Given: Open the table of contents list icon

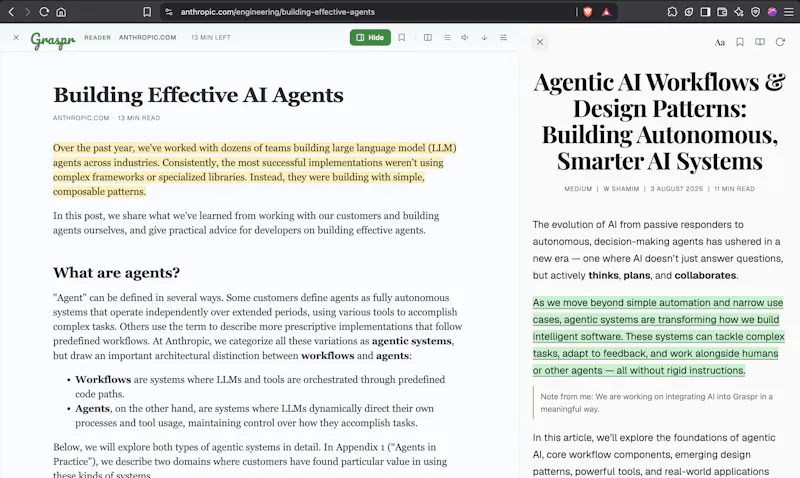Looking at the screenshot, I should (x=447, y=37).
